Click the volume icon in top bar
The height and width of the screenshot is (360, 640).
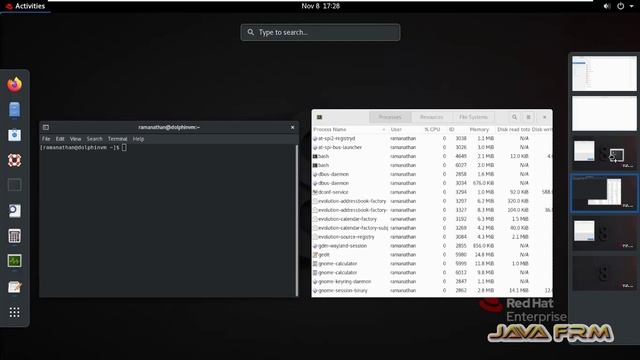pos(607,6)
